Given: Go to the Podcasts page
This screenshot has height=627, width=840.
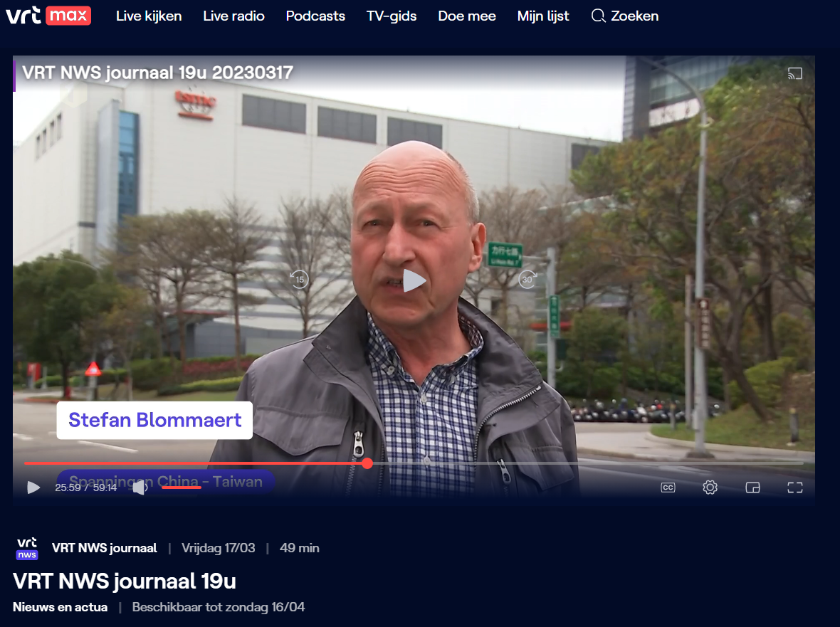Looking at the screenshot, I should coord(315,16).
